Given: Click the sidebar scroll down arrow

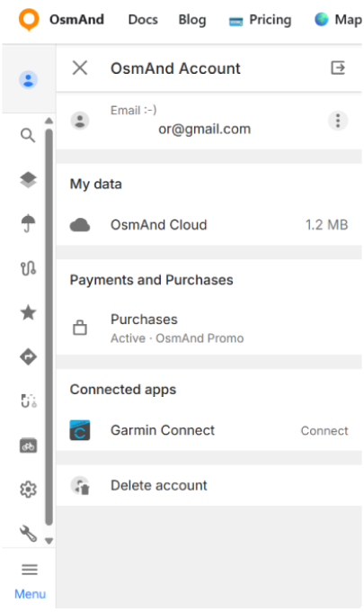Looking at the screenshot, I should (x=49, y=541).
